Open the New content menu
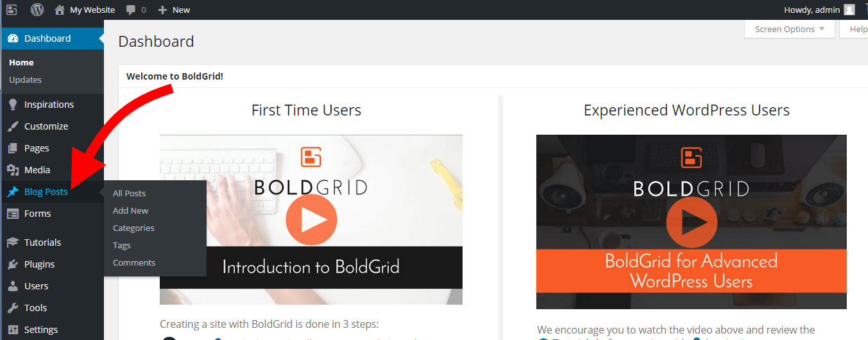 tap(174, 10)
